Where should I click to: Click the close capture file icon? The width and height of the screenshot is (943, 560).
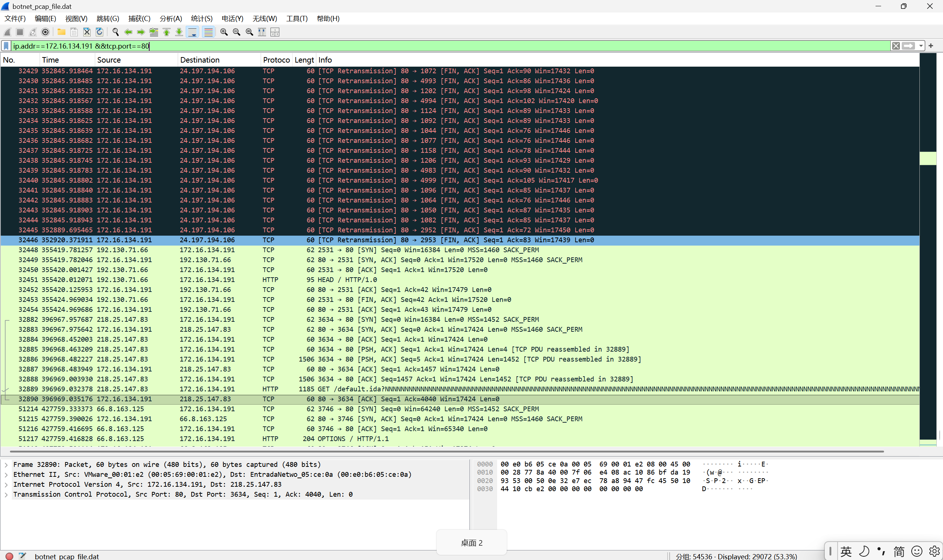[87, 32]
